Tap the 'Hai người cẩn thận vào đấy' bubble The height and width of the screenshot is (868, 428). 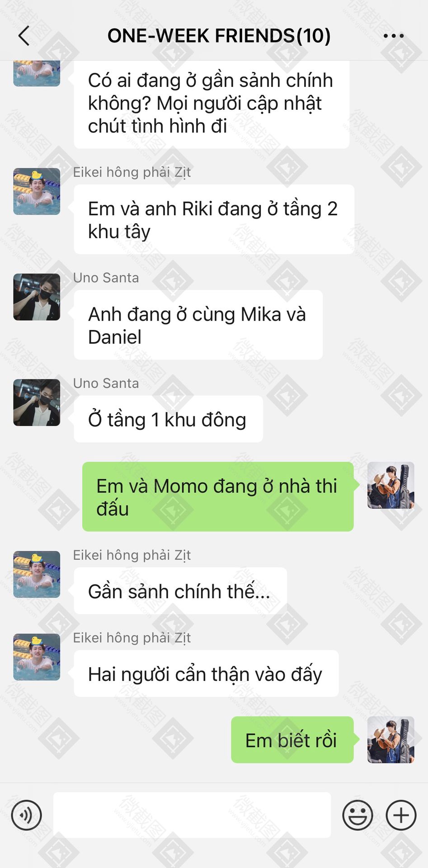206,674
